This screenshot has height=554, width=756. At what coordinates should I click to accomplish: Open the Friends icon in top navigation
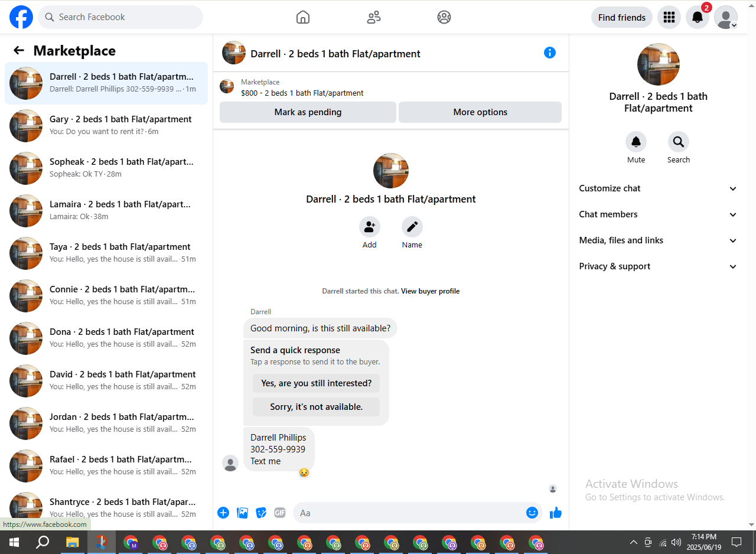point(374,17)
